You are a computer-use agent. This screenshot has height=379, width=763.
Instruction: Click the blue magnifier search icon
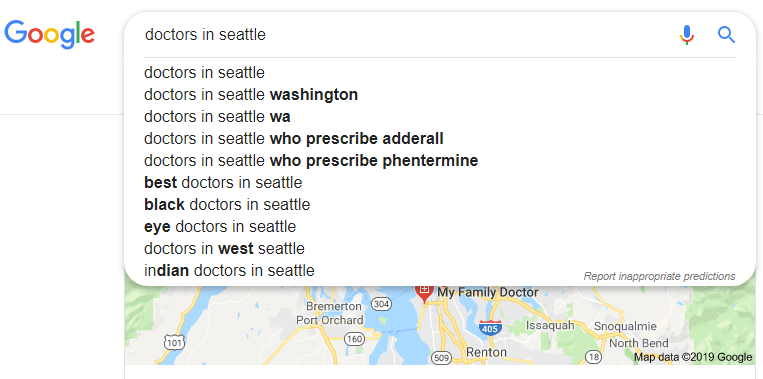coord(726,35)
